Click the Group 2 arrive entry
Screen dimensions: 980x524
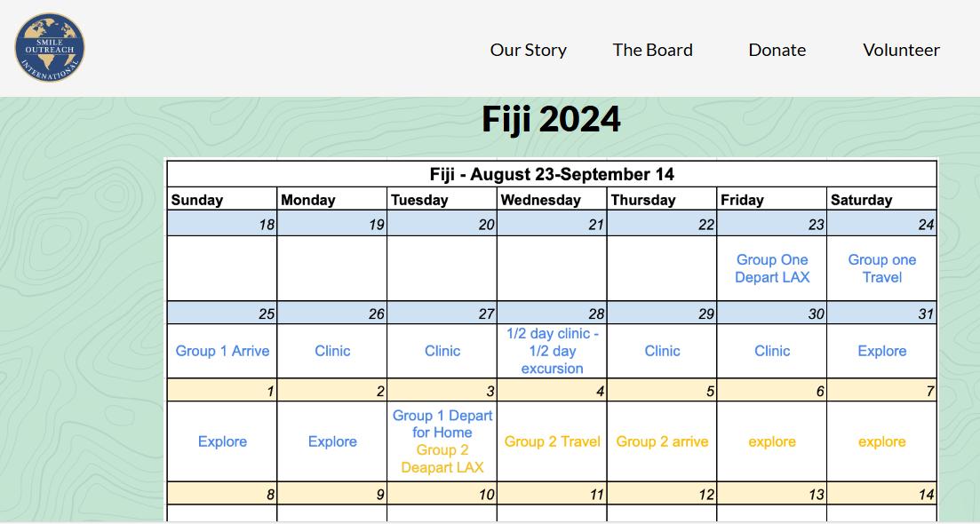click(662, 441)
